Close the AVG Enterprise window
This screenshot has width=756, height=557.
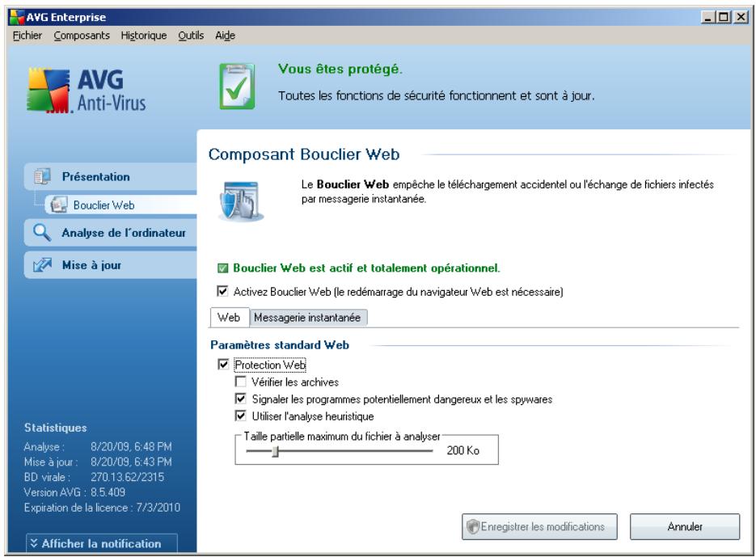(x=741, y=17)
